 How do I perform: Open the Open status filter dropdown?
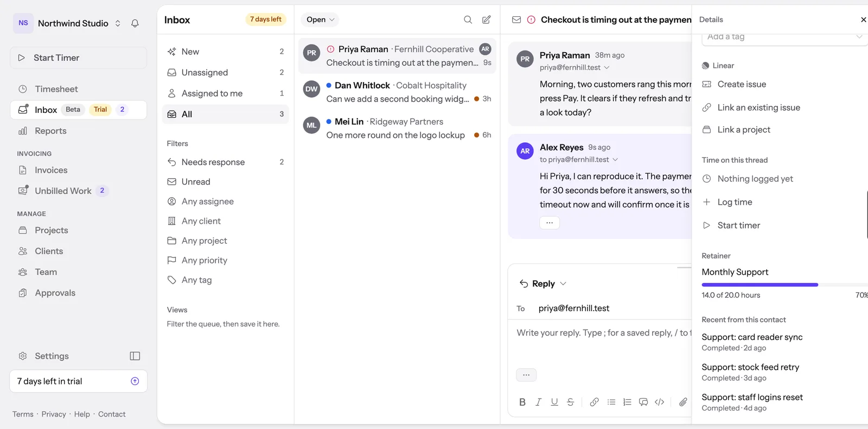[x=320, y=20]
